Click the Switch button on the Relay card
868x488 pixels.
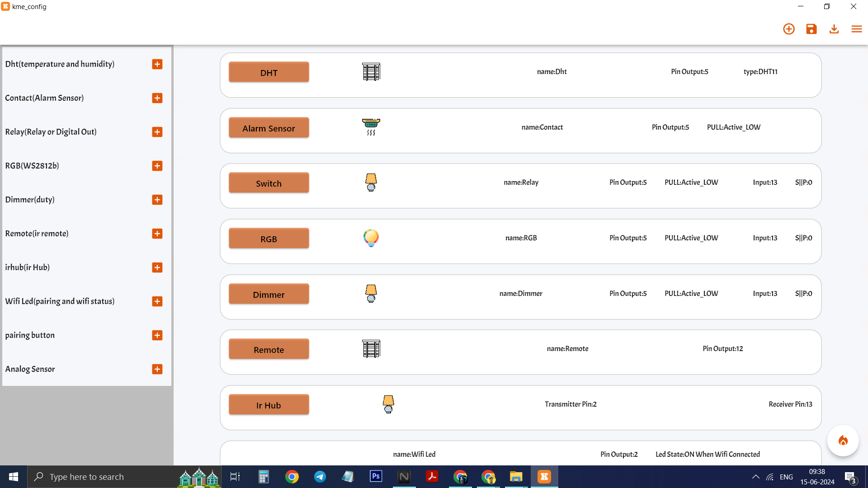269,183
